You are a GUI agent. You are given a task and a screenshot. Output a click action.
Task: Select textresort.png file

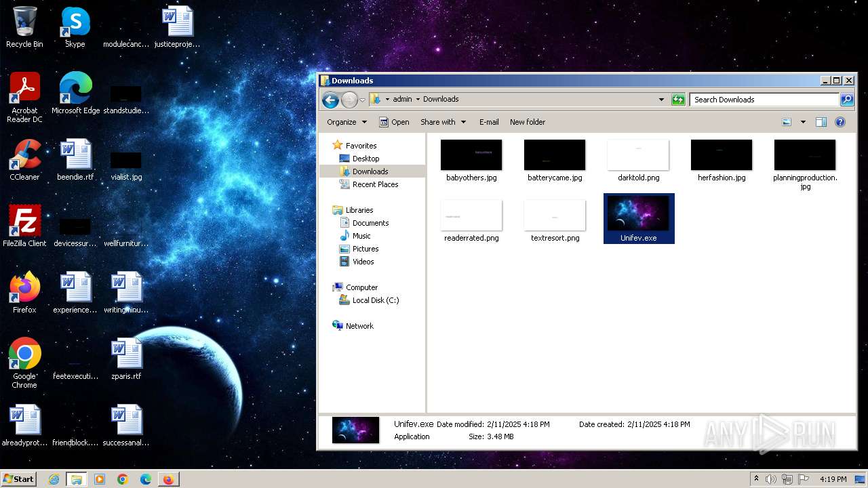(x=555, y=221)
